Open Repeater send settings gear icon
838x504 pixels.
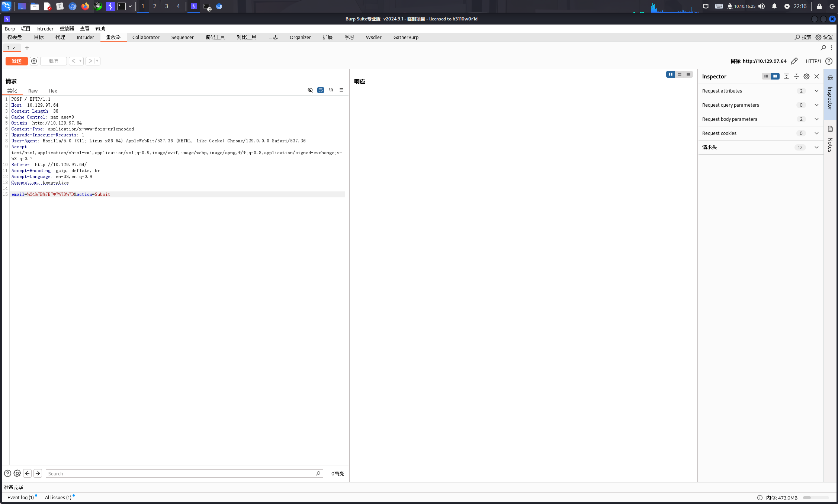(x=34, y=61)
